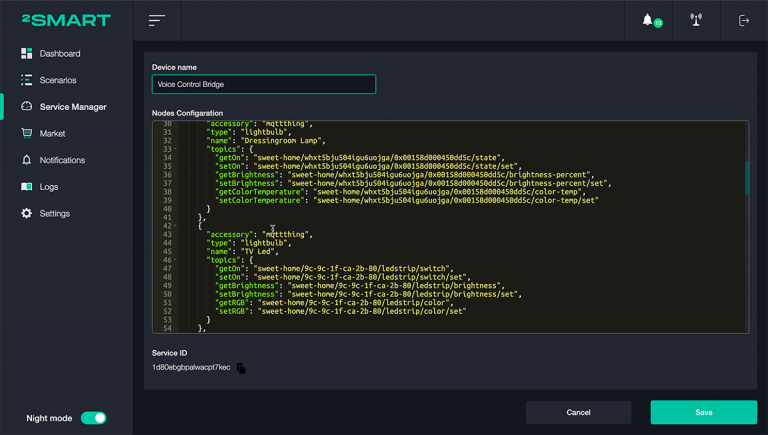Viewport: 768px width, 435px height.
Task: Click the 2SMART logo
Action: 66,20
